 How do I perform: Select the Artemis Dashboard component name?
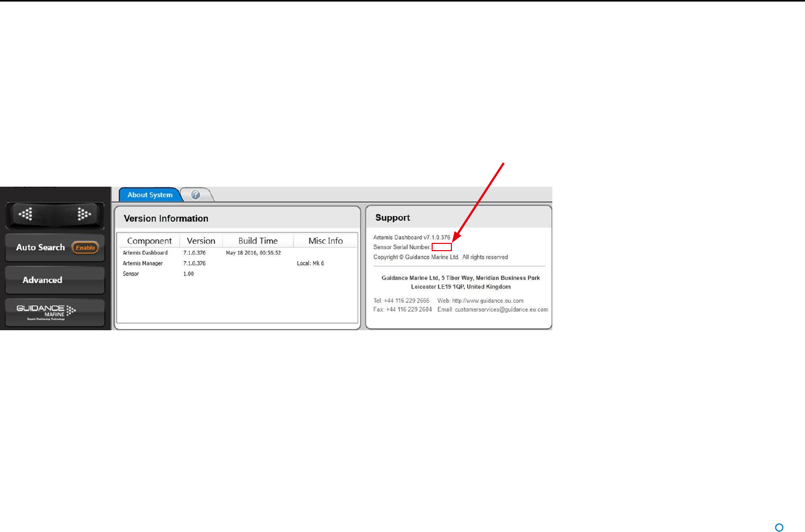pos(145,253)
